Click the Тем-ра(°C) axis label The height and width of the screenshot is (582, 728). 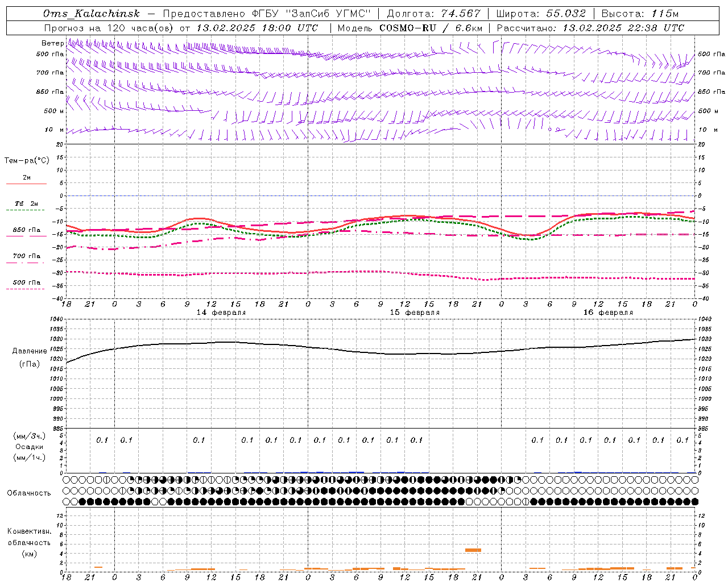[x=27, y=161]
